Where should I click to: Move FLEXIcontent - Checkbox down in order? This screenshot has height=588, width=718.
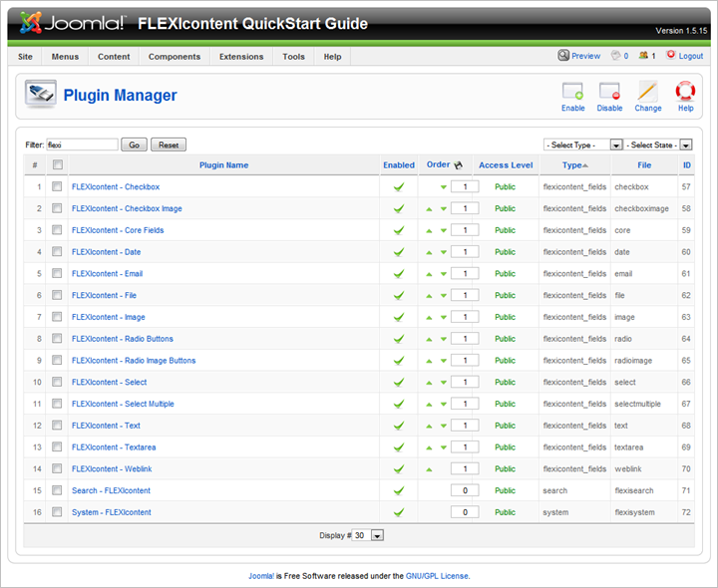tap(443, 187)
